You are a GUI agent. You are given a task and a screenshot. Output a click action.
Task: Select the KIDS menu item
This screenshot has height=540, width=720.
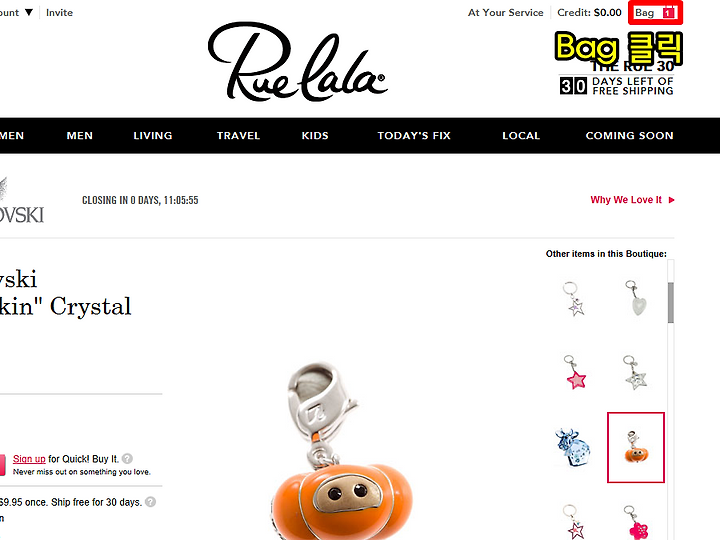point(315,135)
